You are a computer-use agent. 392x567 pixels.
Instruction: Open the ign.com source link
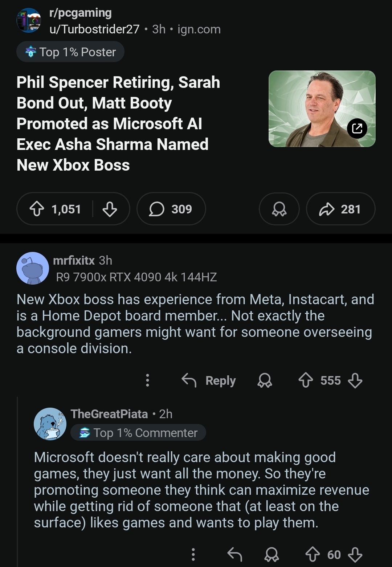[198, 30]
